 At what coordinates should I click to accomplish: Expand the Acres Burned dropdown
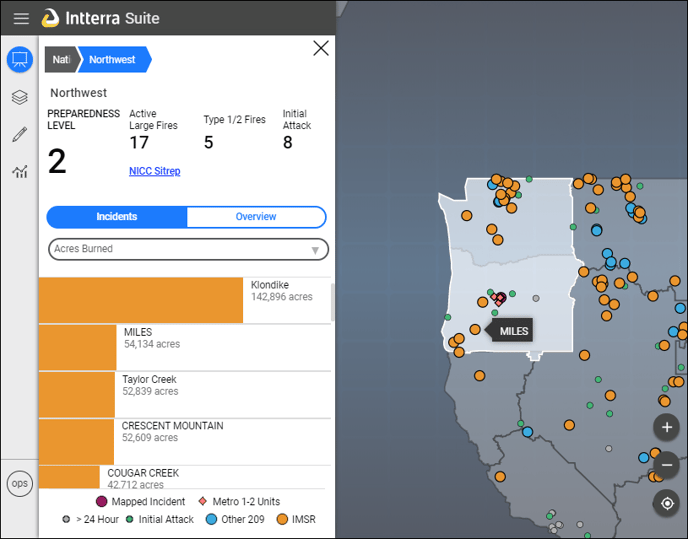(188, 249)
